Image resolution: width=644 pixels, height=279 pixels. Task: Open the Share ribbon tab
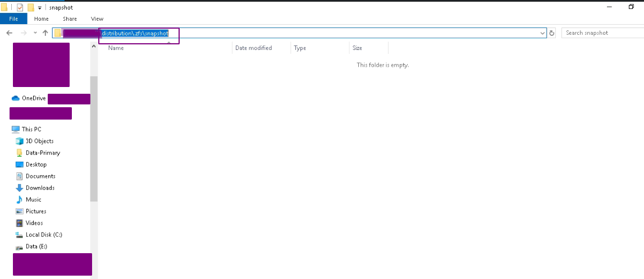coord(70,19)
